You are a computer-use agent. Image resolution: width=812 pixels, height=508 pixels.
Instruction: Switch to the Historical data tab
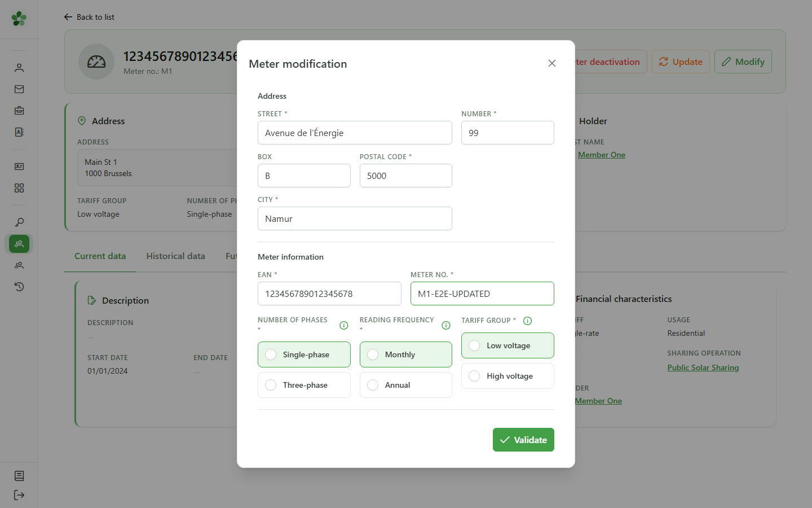[x=176, y=256]
